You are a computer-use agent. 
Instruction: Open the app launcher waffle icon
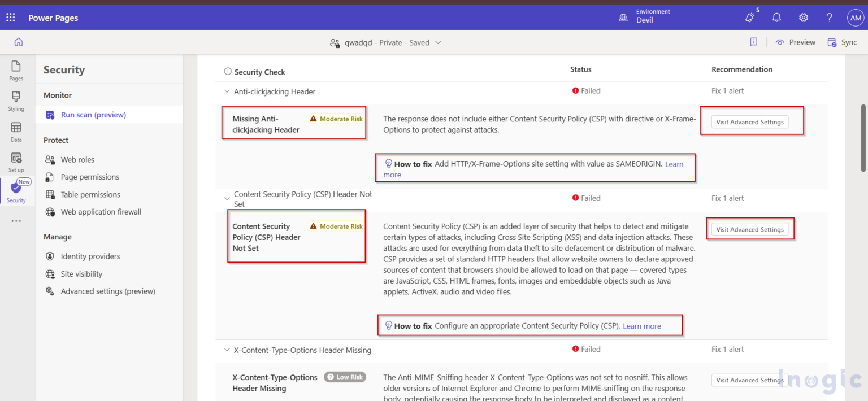(x=11, y=18)
